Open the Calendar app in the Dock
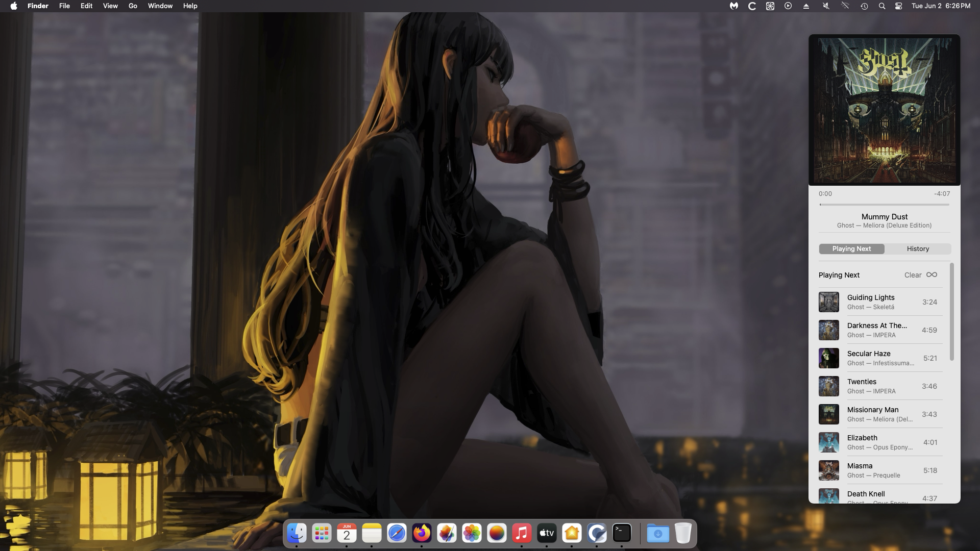The image size is (980, 551). click(x=347, y=534)
